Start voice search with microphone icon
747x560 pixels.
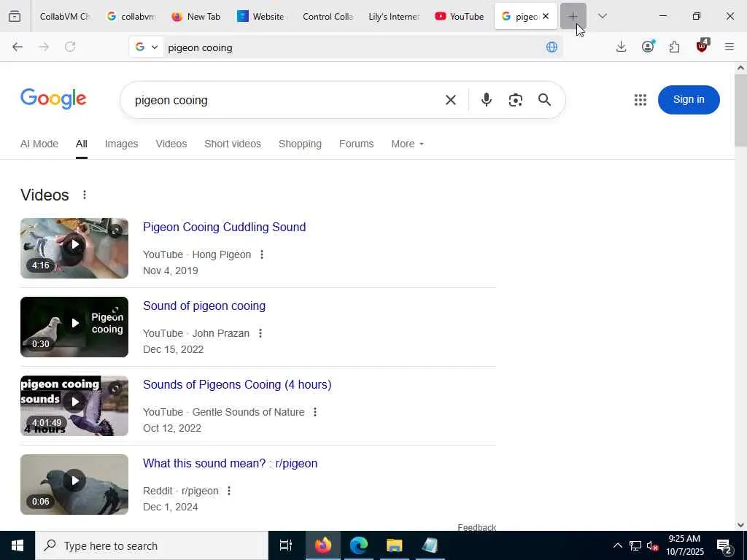tap(486, 99)
